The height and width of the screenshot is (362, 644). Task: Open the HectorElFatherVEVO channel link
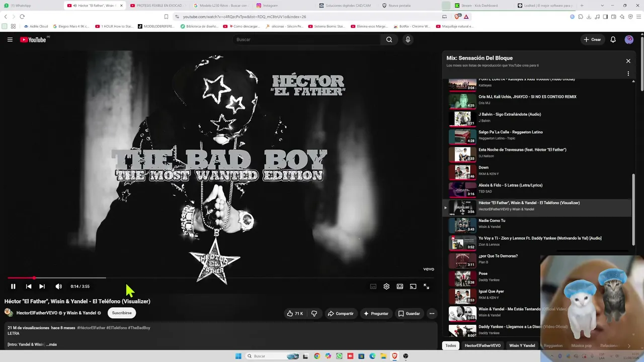click(37, 313)
